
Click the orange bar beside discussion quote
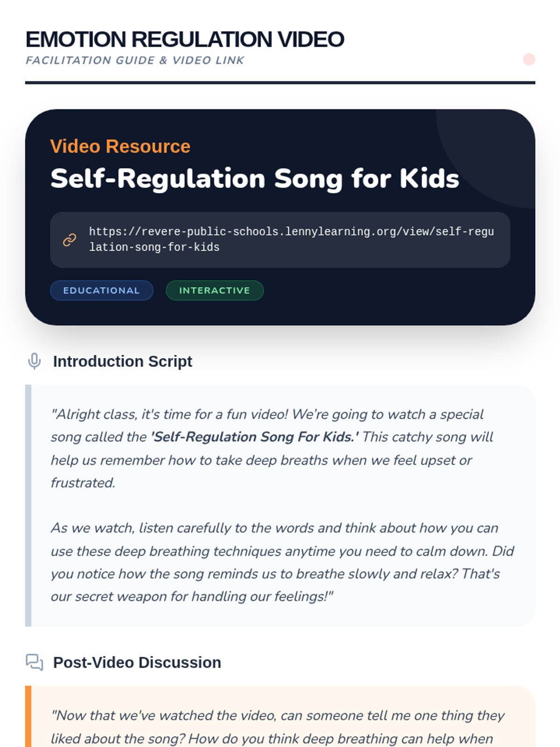28,717
